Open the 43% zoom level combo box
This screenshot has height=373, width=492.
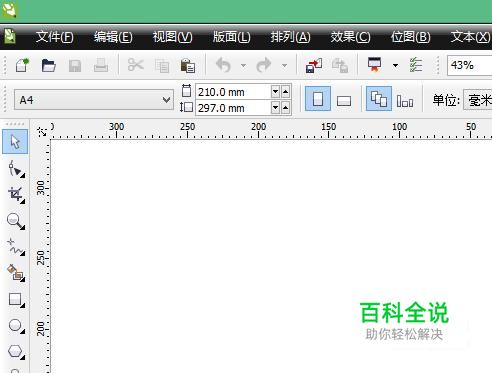pos(469,65)
